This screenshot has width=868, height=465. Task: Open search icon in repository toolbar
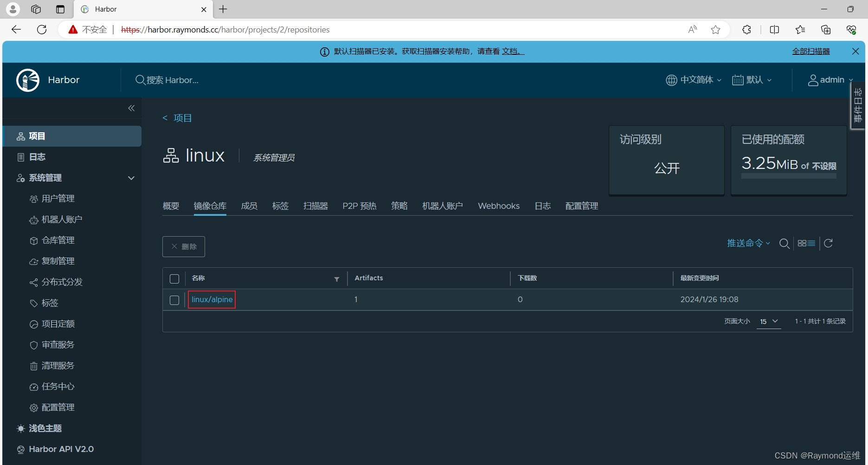click(784, 244)
